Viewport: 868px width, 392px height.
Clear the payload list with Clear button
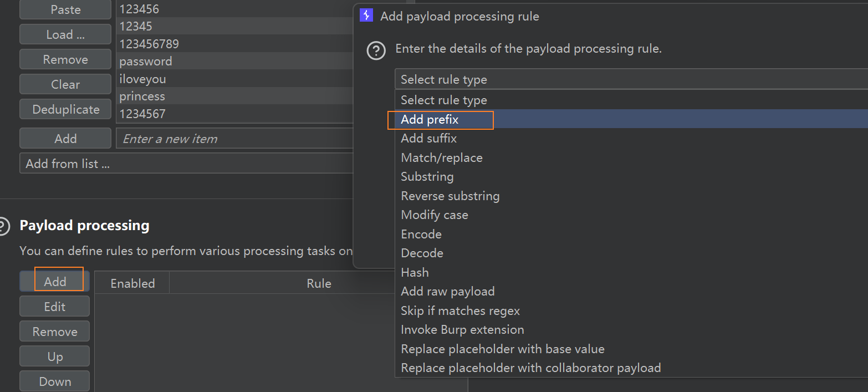click(x=65, y=84)
